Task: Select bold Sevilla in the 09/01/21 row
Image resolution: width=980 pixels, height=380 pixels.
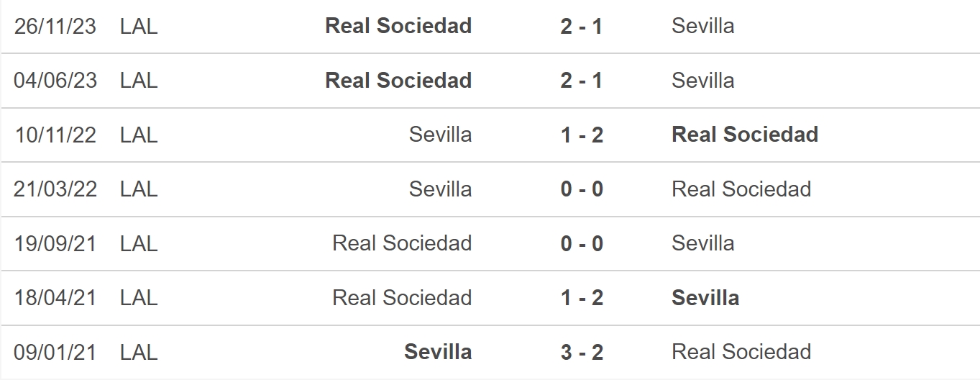Action: pos(438,352)
